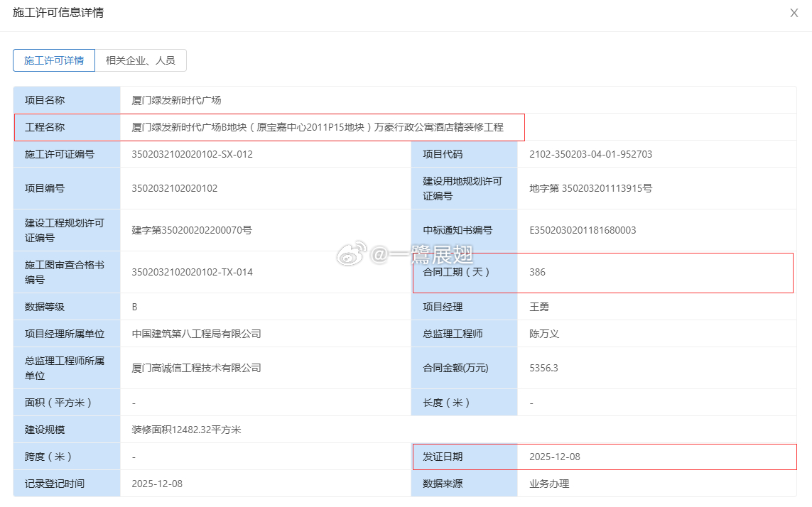The height and width of the screenshot is (507, 812).
Task: Select 建字第350200202200070号 value
Action: click(192, 231)
